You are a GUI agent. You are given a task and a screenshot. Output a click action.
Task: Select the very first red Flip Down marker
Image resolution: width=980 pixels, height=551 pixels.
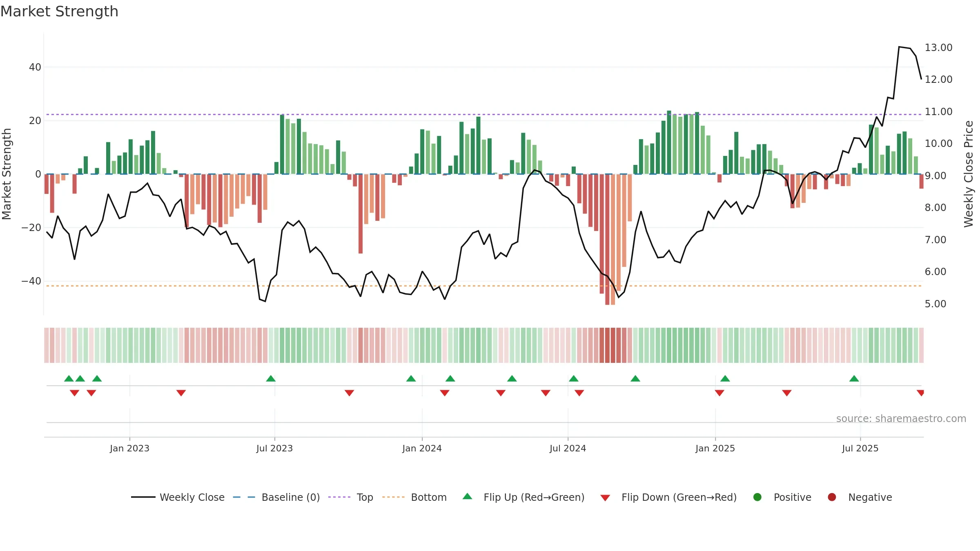pyautogui.click(x=74, y=393)
